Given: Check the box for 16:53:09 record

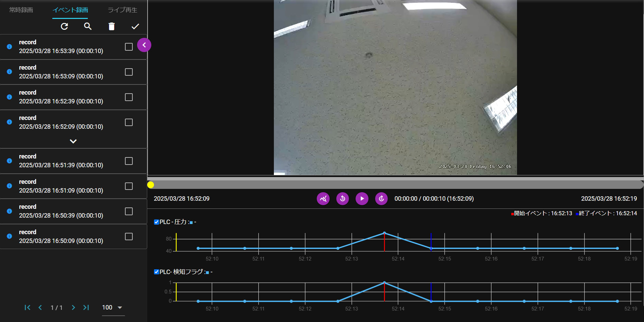Looking at the screenshot, I should click(x=129, y=72).
